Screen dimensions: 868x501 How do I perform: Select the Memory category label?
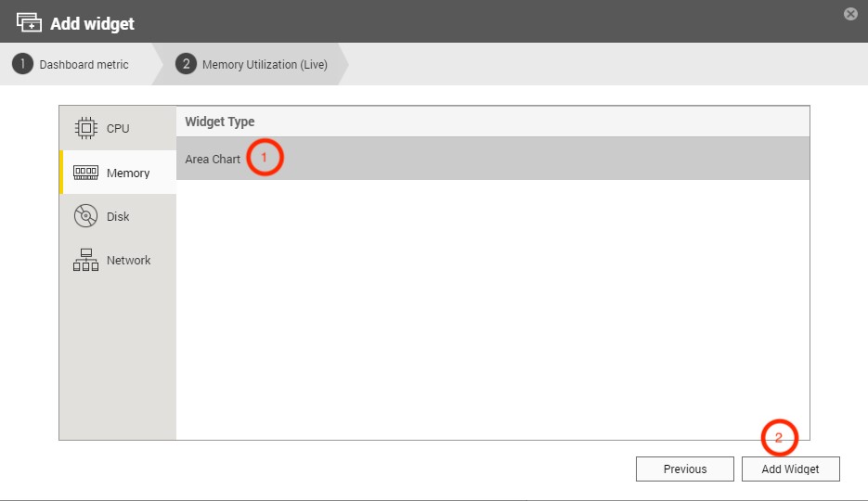128,173
